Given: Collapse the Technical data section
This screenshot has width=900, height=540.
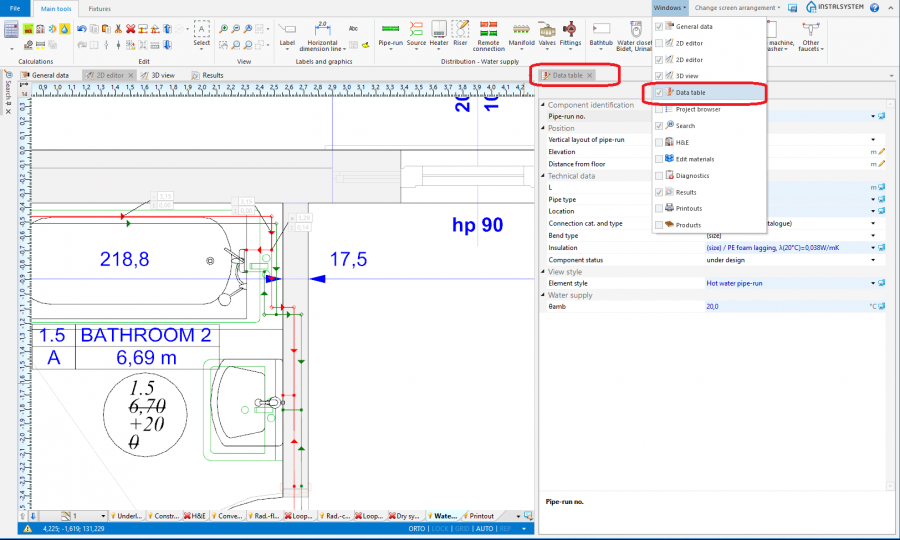Looking at the screenshot, I should (544, 175).
